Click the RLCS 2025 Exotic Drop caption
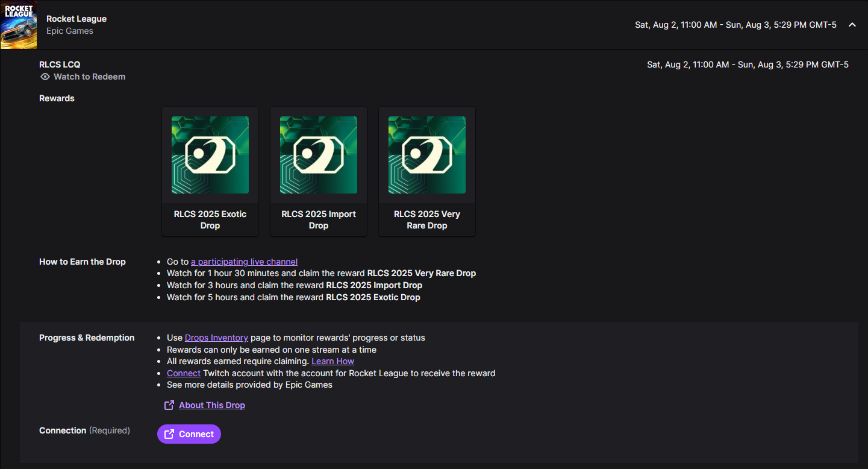 [210, 220]
